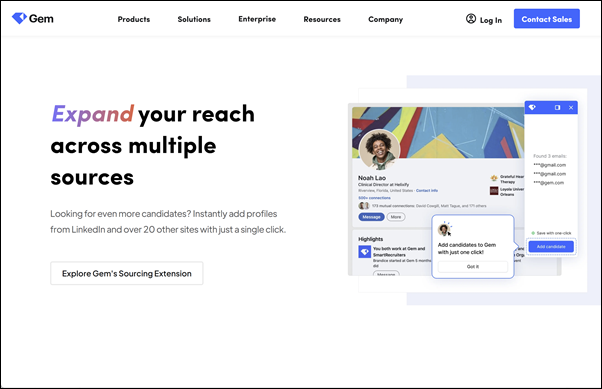The image size is (602, 389).
Task: Click Noah Lao's profile photo
Action: [379, 150]
